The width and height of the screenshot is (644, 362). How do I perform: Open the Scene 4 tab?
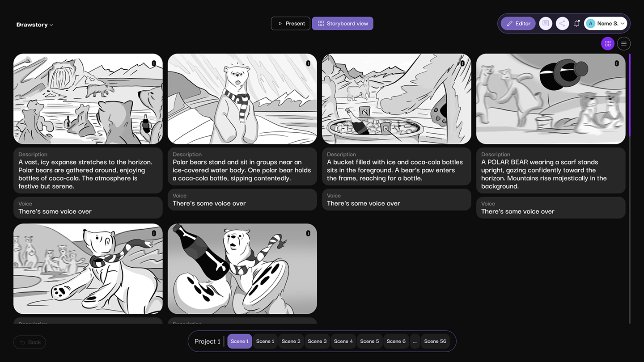pos(343,341)
